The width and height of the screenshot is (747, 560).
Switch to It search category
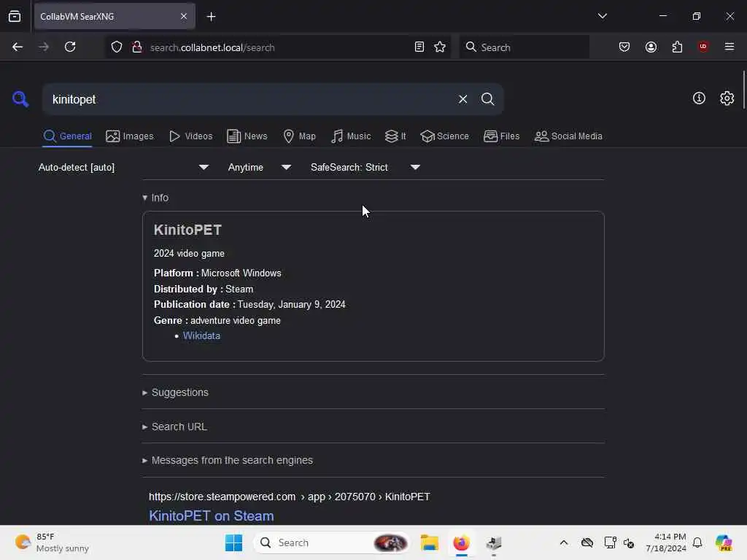(x=395, y=136)
